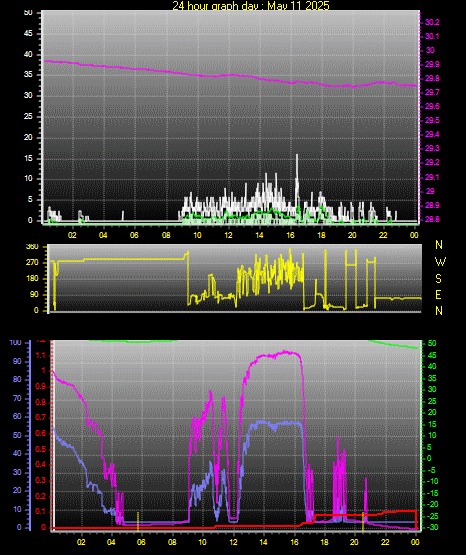The image size is (466, 555).
Task: Click the N compass label beside the 360 mark
Action: [439, 245]
